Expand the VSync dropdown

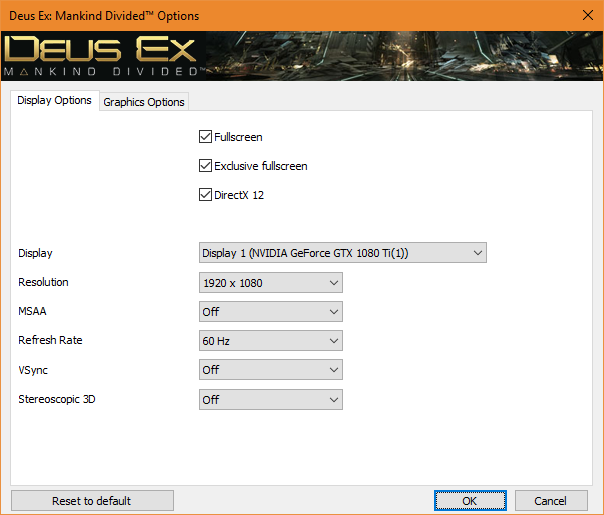pos(271,370)
